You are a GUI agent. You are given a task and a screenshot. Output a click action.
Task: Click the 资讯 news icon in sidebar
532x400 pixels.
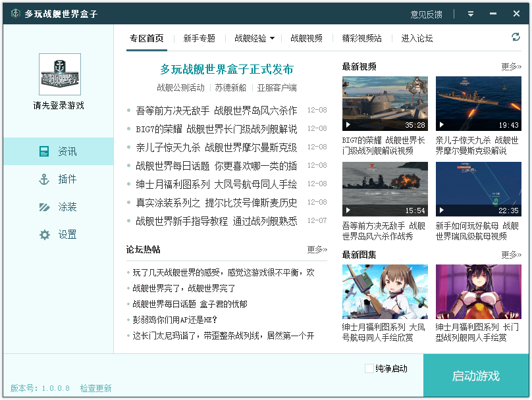(44, 151)
